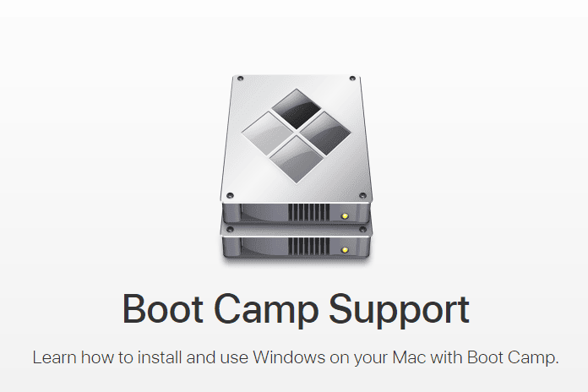
Task: Click the left pane of the diamond logo
Action: 268,133
